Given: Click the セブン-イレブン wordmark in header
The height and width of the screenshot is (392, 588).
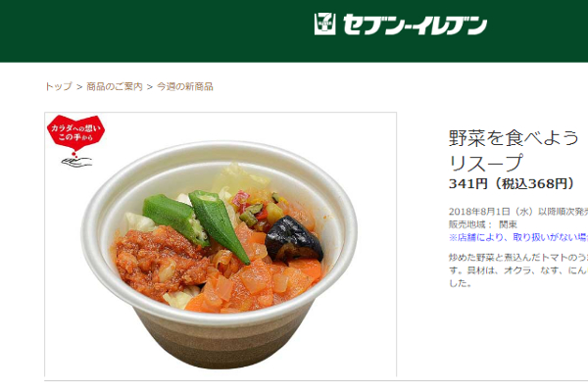Looking at the screenshot, I should pyautogui.click(x=415, y=24).
